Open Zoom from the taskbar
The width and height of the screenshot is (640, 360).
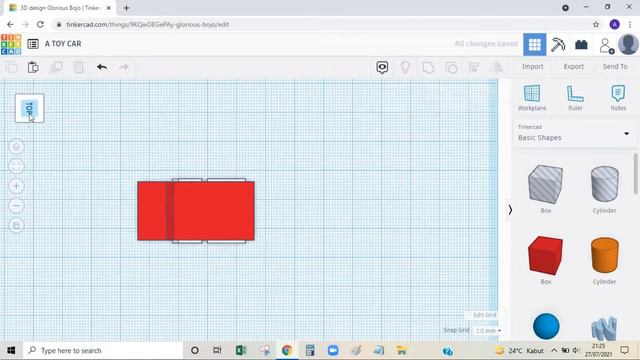pos(333,350)
